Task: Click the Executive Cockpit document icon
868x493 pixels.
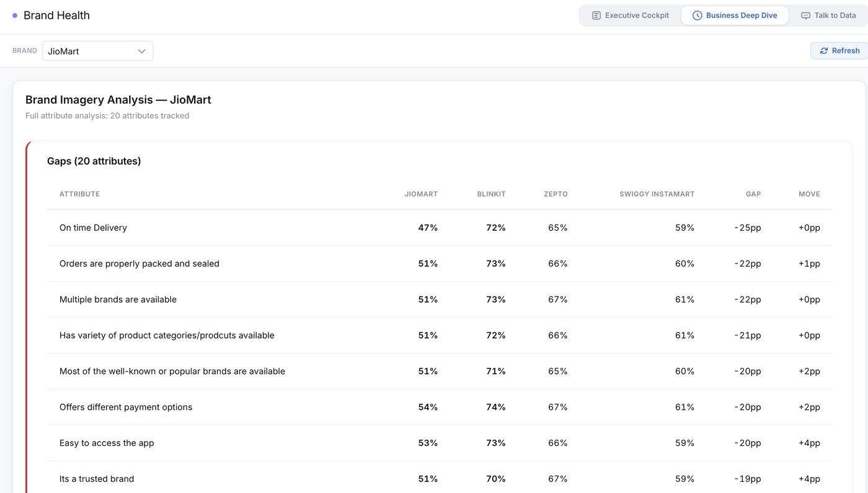Action: (596, 16)
